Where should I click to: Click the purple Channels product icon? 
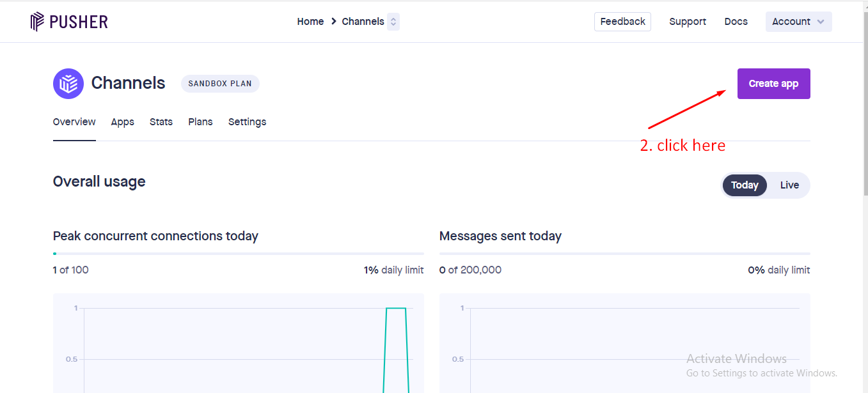point(68,84)
